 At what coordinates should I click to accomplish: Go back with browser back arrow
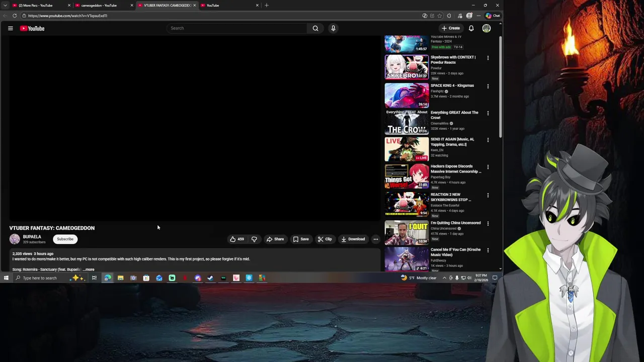click(x=5, y=16)
